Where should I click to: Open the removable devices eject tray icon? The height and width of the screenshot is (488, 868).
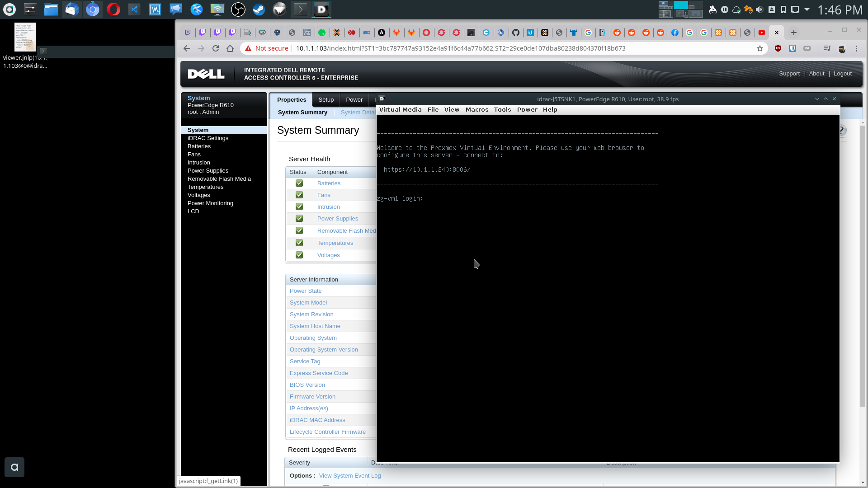(x=772, y=9)
